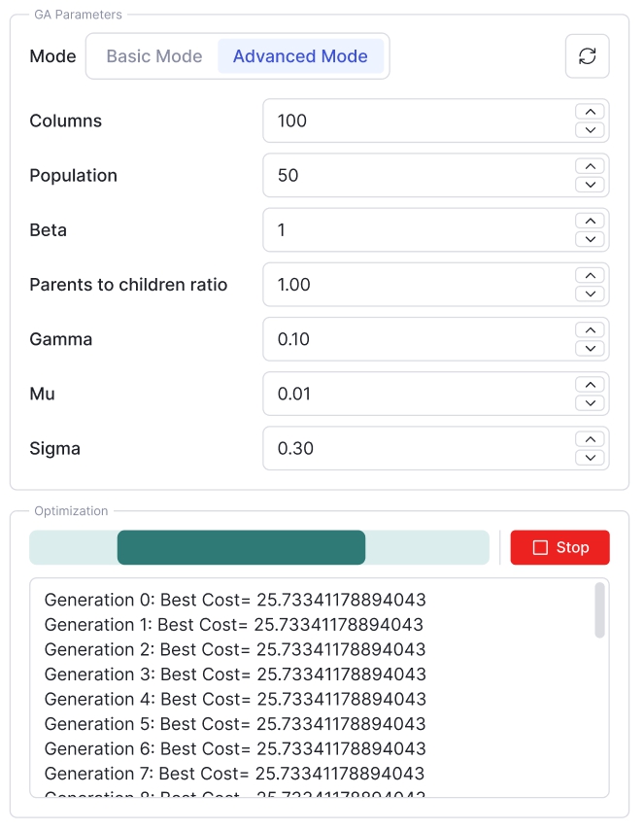Click the output log scrollbar
644x830 pixels.
[x=599, y=609]
